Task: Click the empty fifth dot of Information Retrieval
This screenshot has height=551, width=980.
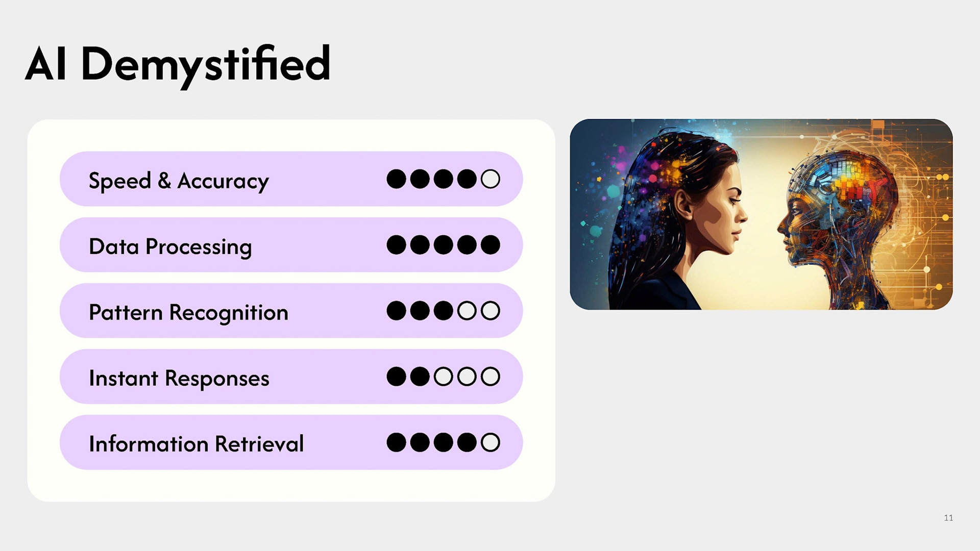Action: pos(491,442)
